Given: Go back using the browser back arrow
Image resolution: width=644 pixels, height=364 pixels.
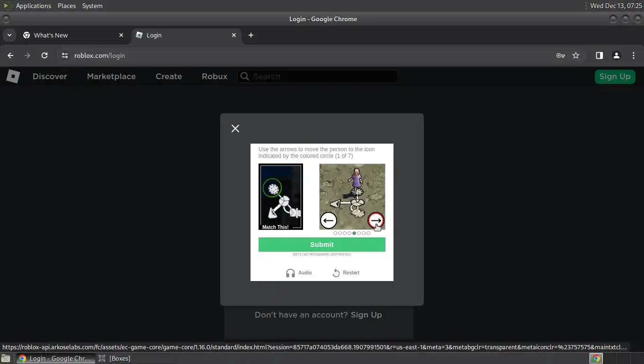Looking at the screenshot, I should pyautogui.click(x=10, y=55).
